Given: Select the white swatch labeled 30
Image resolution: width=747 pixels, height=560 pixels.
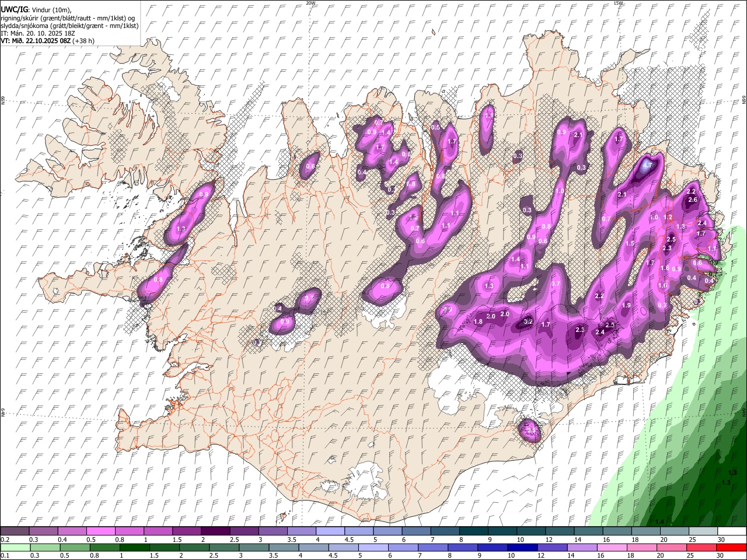Looking at the screenshot, I should click(x=731, y=531).
